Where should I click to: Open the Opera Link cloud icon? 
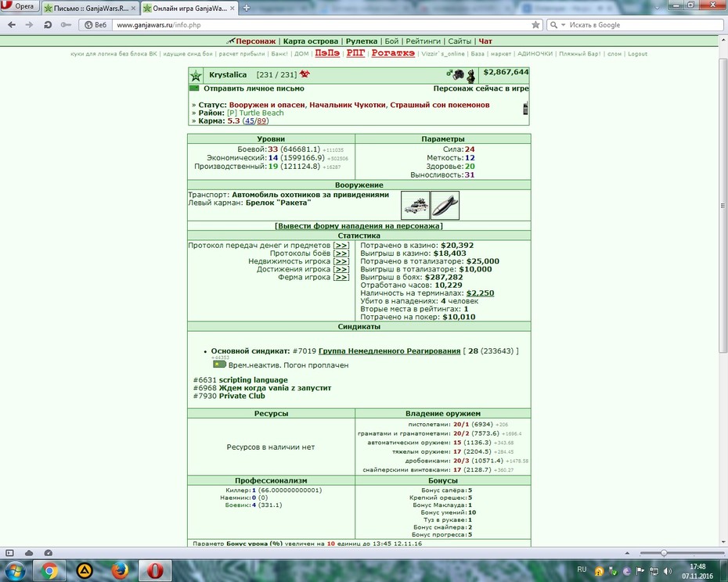tap(29, 553)
